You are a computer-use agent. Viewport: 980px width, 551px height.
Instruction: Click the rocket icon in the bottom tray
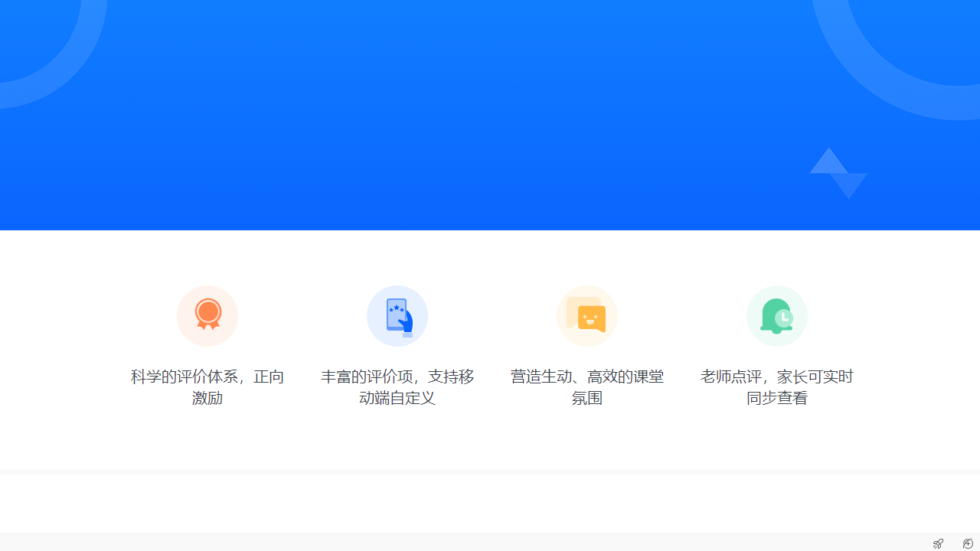tap(938, 543)
